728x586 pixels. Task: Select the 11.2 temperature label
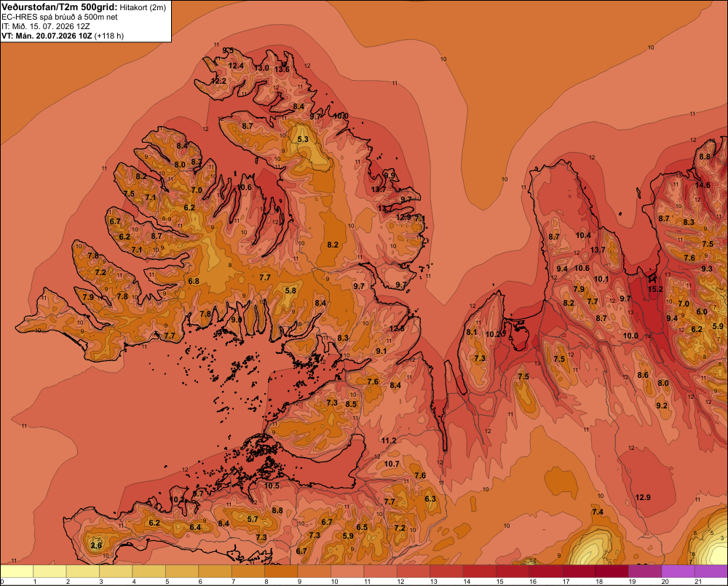click(388, 440)
